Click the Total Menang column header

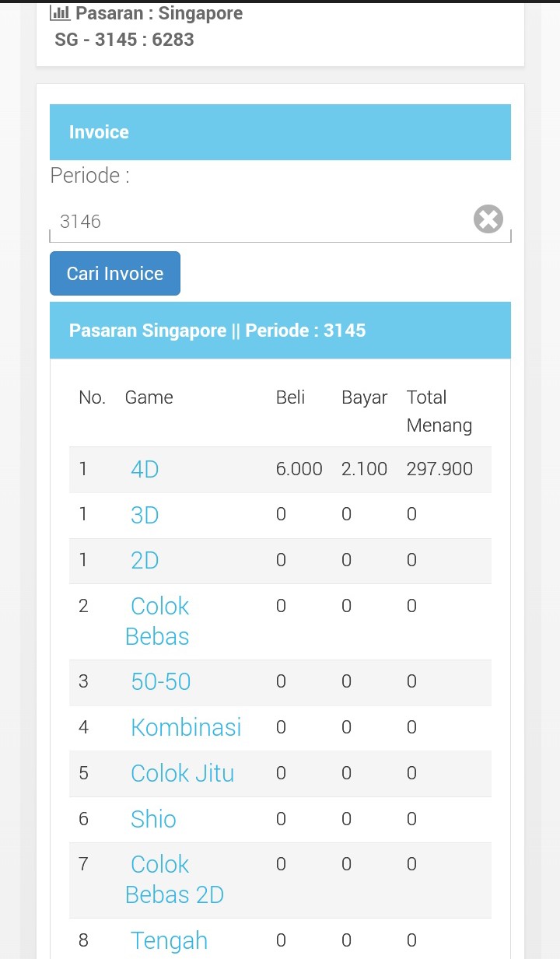pos(439,411)
